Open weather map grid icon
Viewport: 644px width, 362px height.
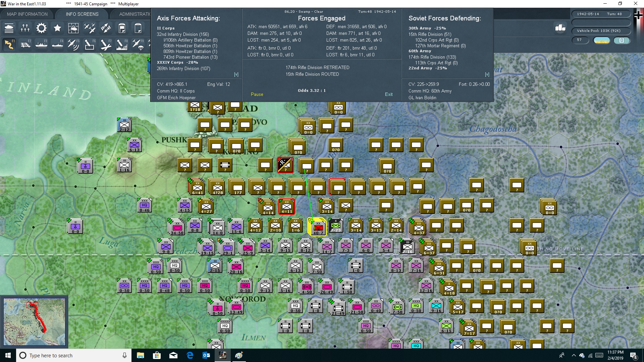pos(73,28)
